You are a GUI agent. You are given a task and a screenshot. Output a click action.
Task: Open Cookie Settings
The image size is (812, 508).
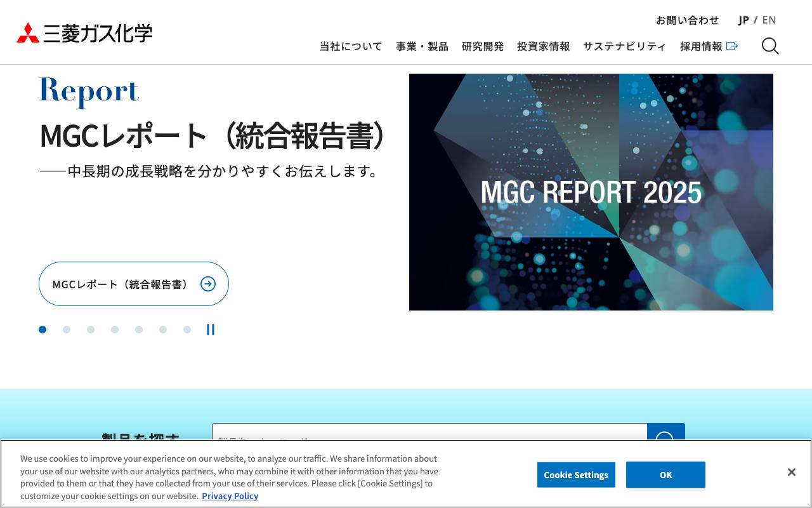576,474
